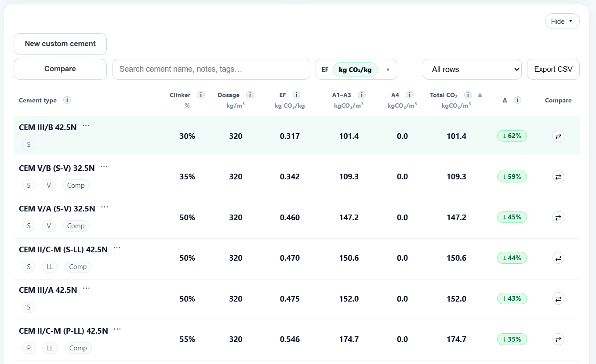596x364 pixels.
Task: Open more options for CEM II/C-M (S-LL) 42.5N
Action: 117,248
